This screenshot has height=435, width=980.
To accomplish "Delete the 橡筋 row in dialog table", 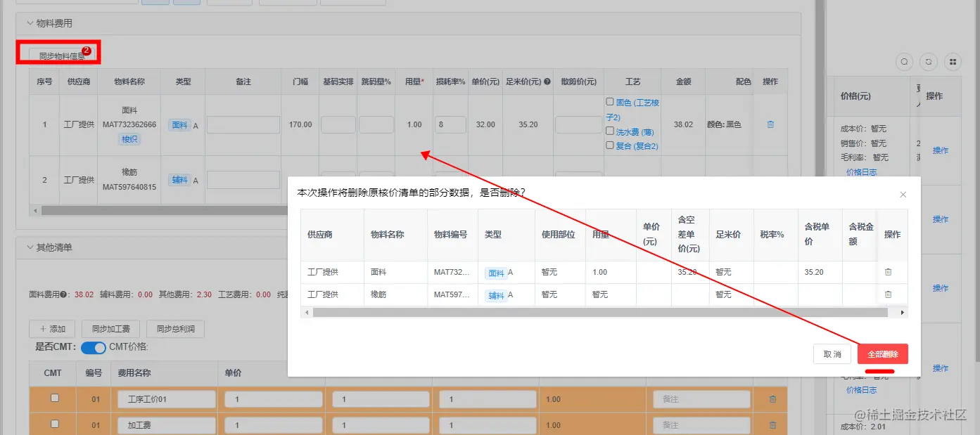I will [x=888, y=294].
